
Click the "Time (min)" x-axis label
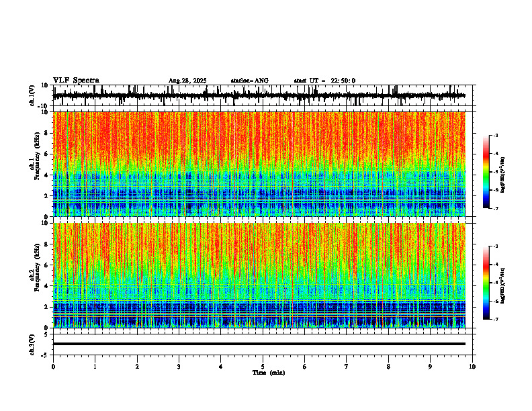pos(269,373)
